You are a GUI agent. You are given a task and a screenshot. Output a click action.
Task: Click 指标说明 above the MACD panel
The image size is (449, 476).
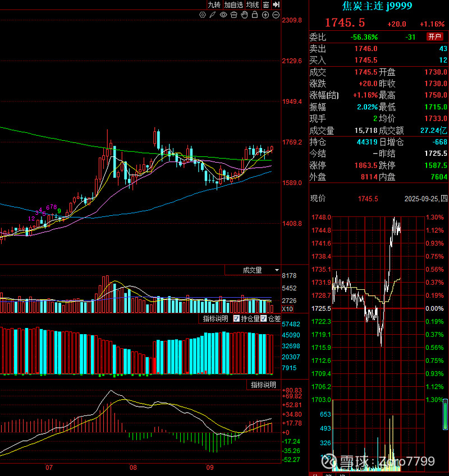[x=263, y=385]
